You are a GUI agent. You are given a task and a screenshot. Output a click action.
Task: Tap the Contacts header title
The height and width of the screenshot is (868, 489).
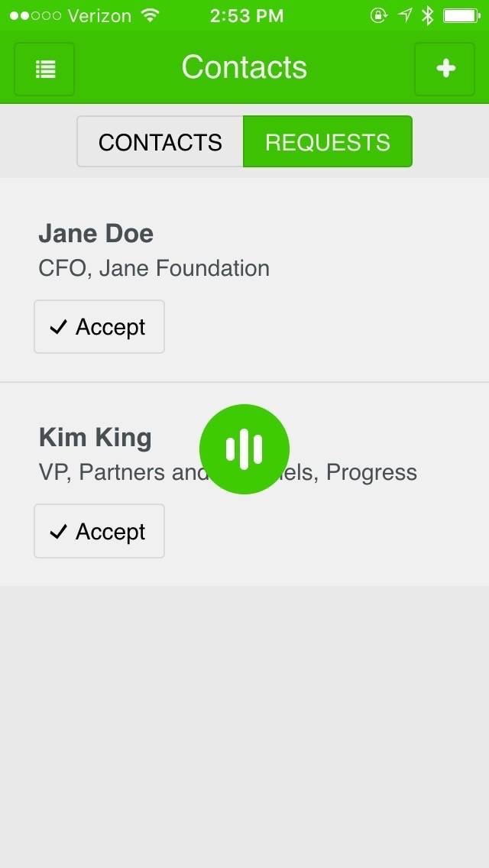[x=244, y=67]
